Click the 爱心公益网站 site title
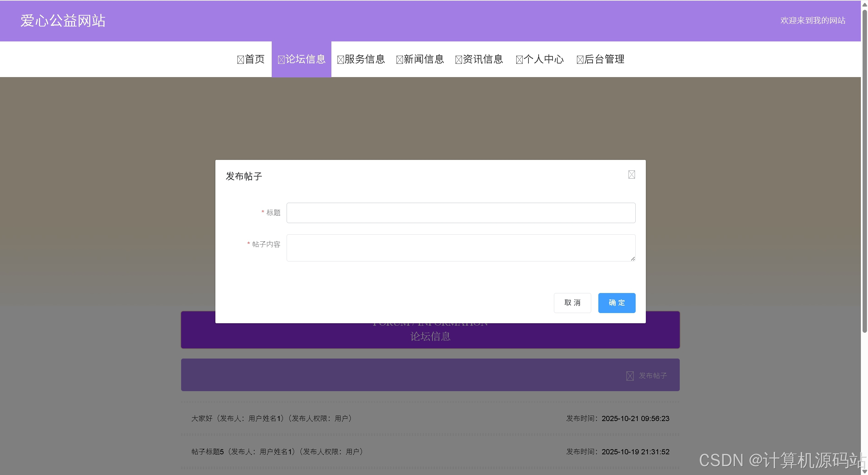Screen dimensions: 868x475 pyautogui.click(x=63, y=21)
